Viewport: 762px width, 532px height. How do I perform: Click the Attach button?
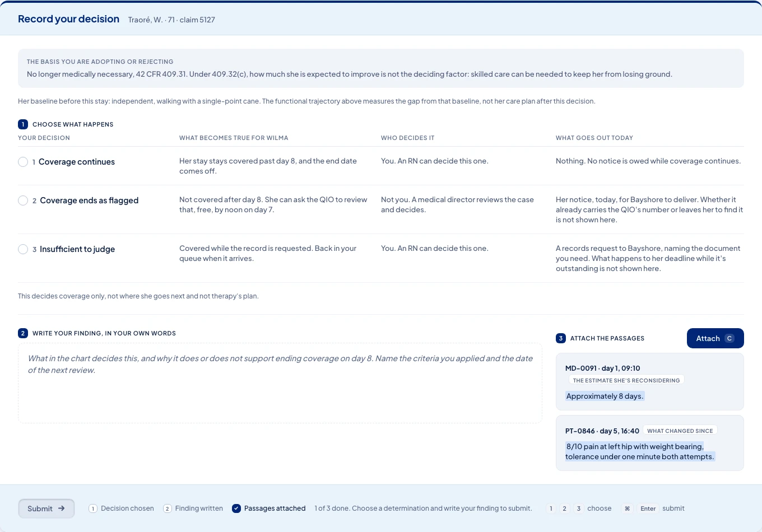click(x=715, y=338)
